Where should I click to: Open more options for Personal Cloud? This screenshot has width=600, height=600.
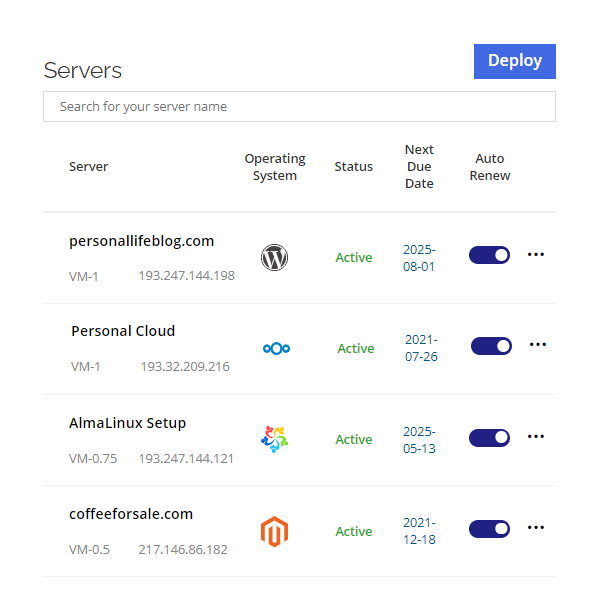(x=538, y=345)
